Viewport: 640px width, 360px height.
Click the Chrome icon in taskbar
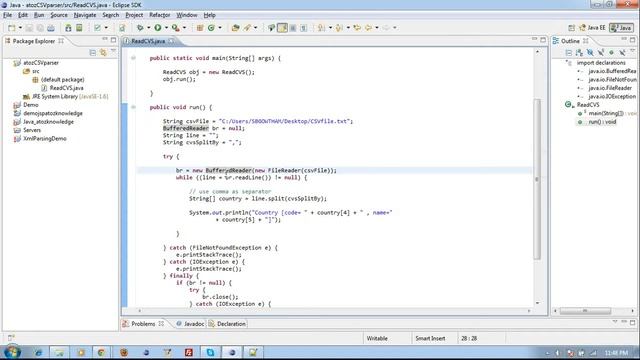click(x=101, y=352)
